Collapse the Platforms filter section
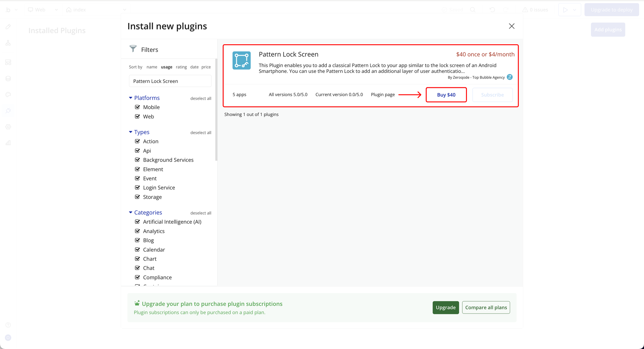 [x=130, y=98]
